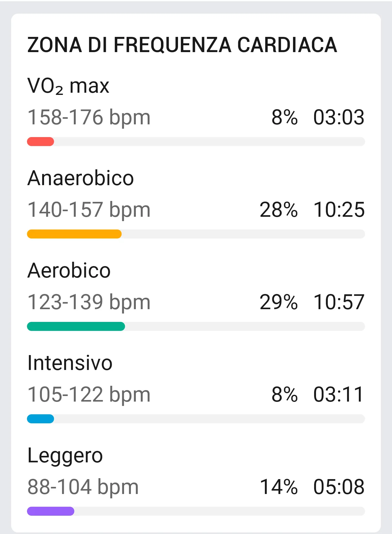
Task: Tap the ZONA DI FREQUENZA CARDIACA heading
Action: point(182,45)
